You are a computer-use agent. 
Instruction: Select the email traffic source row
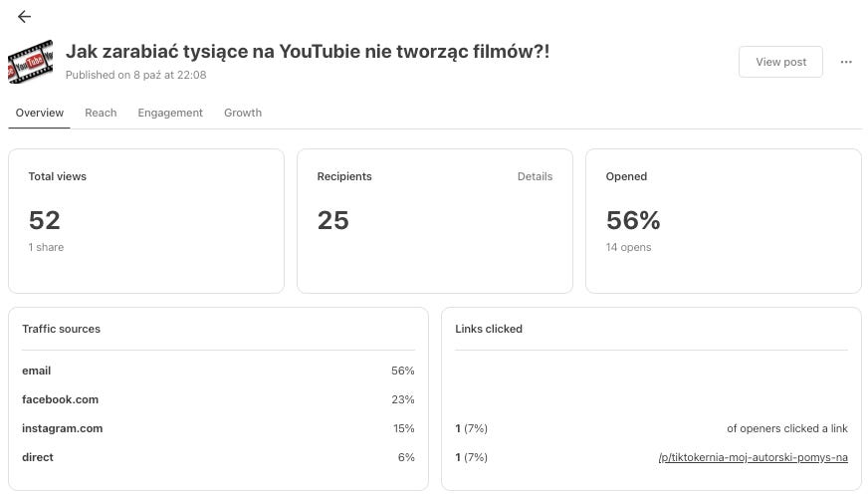[x=37, y=371]
